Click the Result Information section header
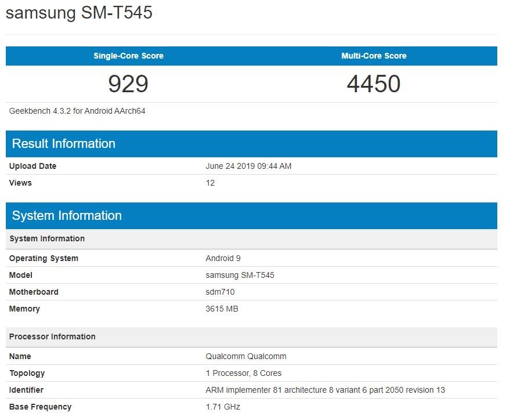506x420 pixels. [64, 143]
